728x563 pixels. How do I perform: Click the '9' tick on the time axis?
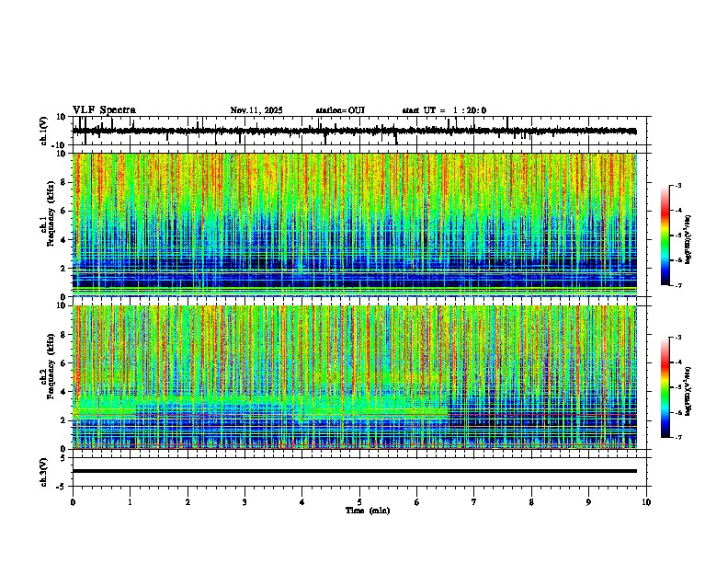pyautogui.click(x=589, y=502)
